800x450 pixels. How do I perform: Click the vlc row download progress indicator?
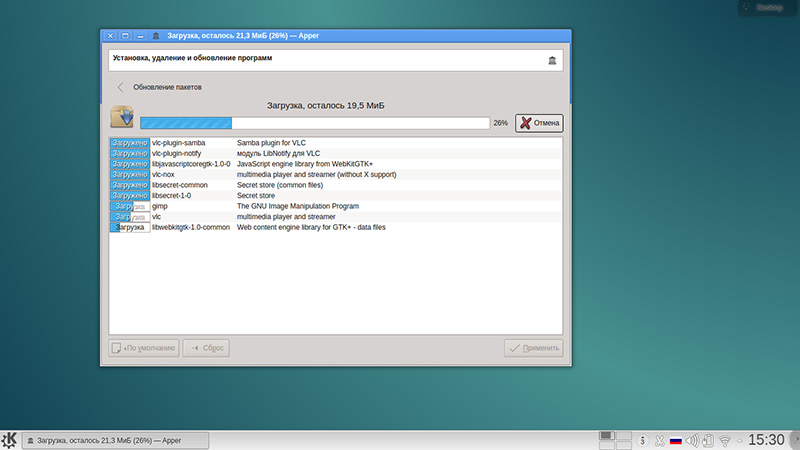click(x=130, y=217)
